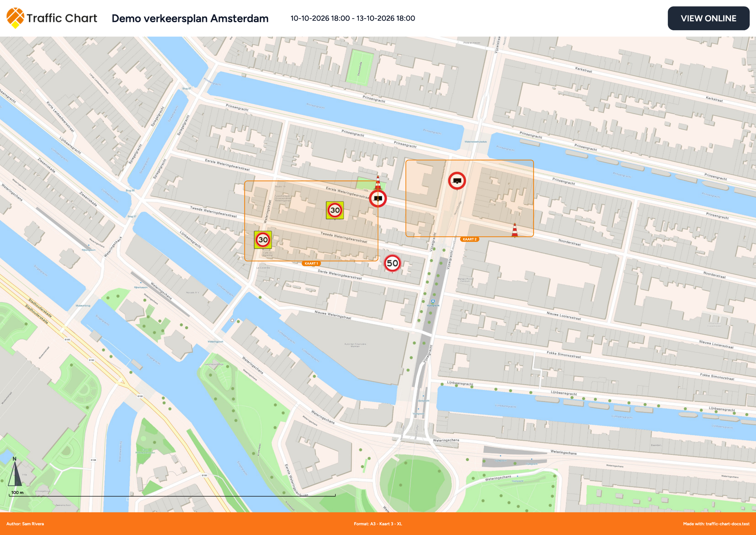Image resolution: width=756 pixels, height=535 pixels.
Task: Click the no-trucks sign on Eerste Weteringdwarsstraat
Action: pyautogui.click(x=378, y=199)
